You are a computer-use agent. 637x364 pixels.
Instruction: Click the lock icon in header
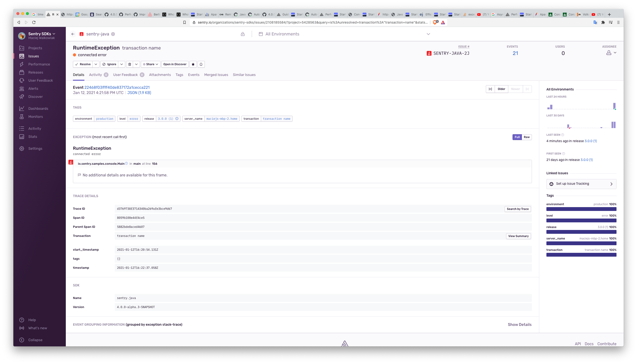[242, 34]
